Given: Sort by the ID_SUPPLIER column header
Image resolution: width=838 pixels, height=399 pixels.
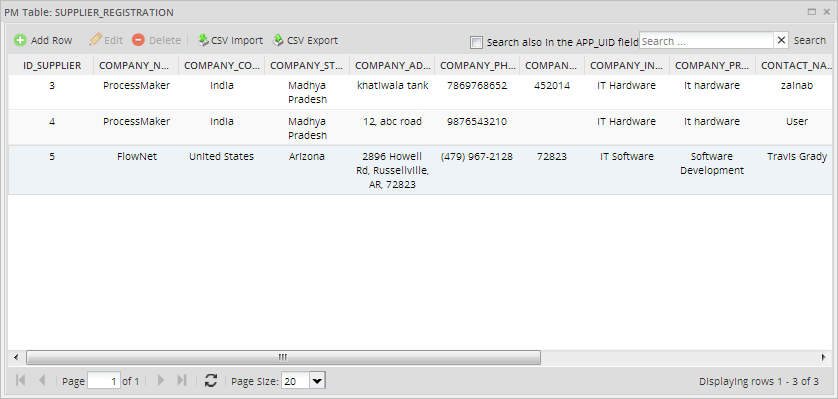Looking at the screenshot, I should tap(52, 65).
